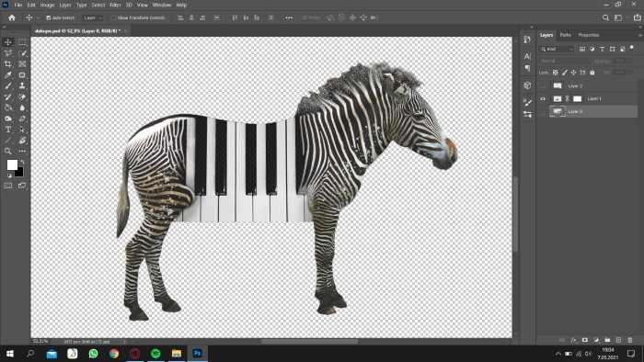This screenshot has width=644, height=362.
Task: Open the Brush Settings panel icon
Action: point(527,103)
